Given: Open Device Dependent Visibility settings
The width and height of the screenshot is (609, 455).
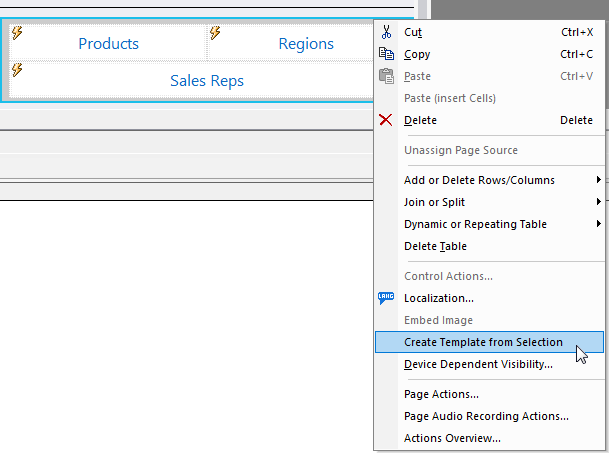Looking at the screenshot, I should (x=478, y=364).
